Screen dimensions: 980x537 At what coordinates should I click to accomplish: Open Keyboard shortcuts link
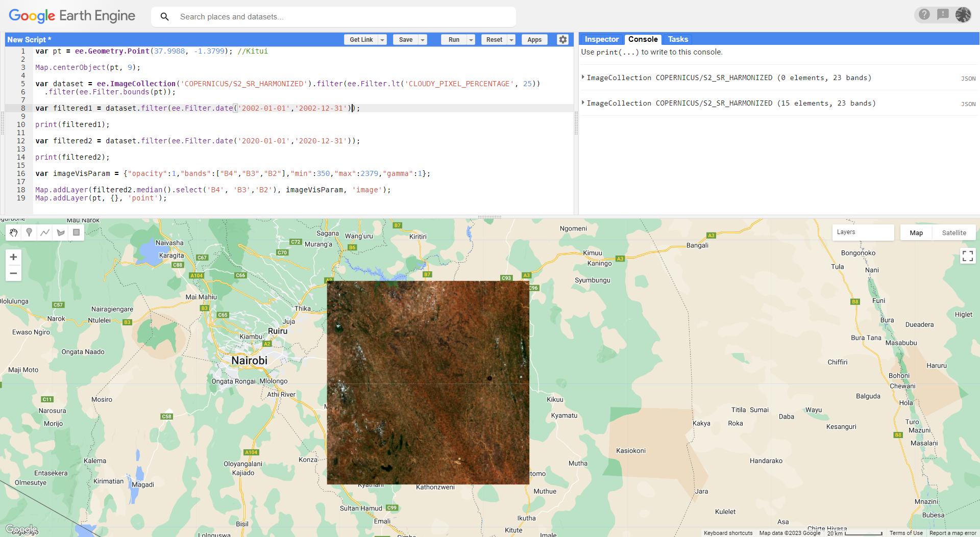click(728, 533)
